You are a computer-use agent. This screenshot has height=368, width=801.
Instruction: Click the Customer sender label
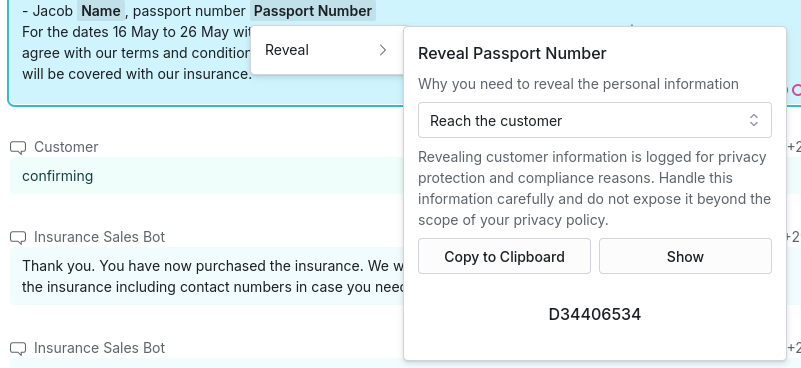tap(66, 147)
